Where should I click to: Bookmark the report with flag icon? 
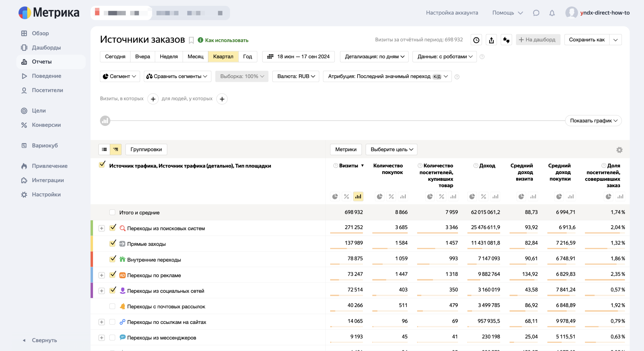click(x=191, y=40)
